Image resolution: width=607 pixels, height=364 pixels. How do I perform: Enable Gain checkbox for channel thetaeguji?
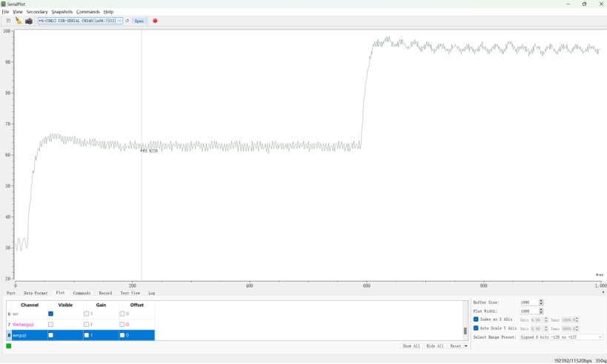coord(86,324)
